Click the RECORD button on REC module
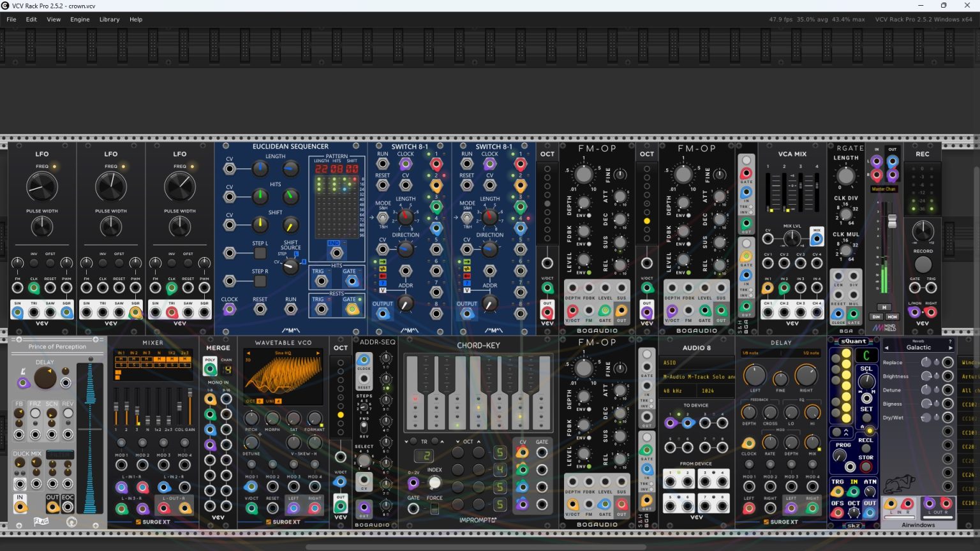This screenshot has height=551, width=980. coord(923,264)
